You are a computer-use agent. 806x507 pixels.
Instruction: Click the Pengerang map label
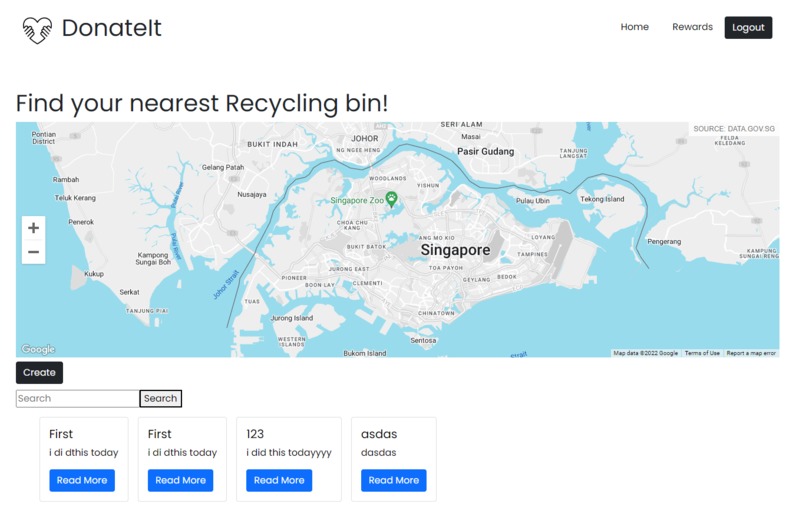tap(664, 242)
